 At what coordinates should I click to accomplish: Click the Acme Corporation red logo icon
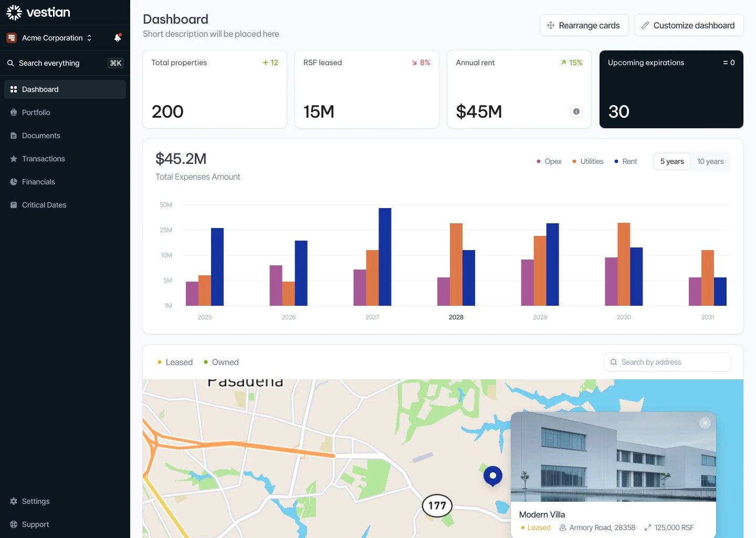point(12,38)
